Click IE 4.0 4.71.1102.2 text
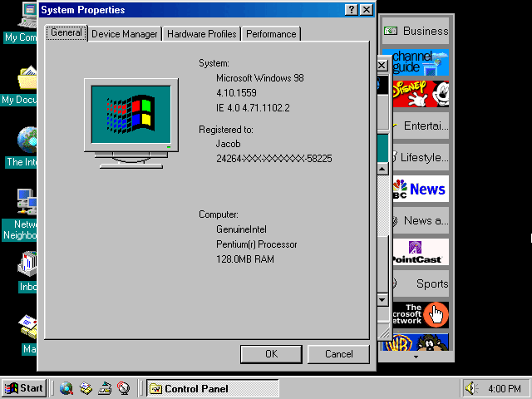The image size is (532, 399). point(253,108)
